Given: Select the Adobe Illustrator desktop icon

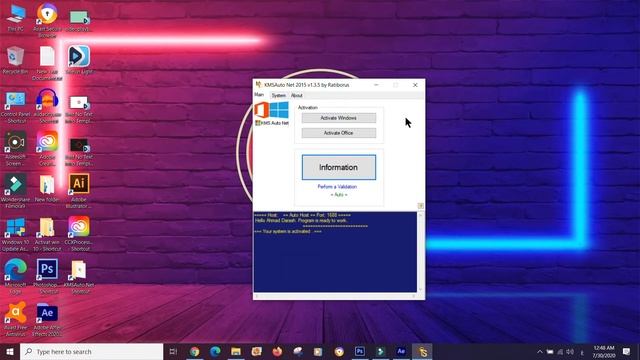Looking at the screenshot, I should pos(79,191).
